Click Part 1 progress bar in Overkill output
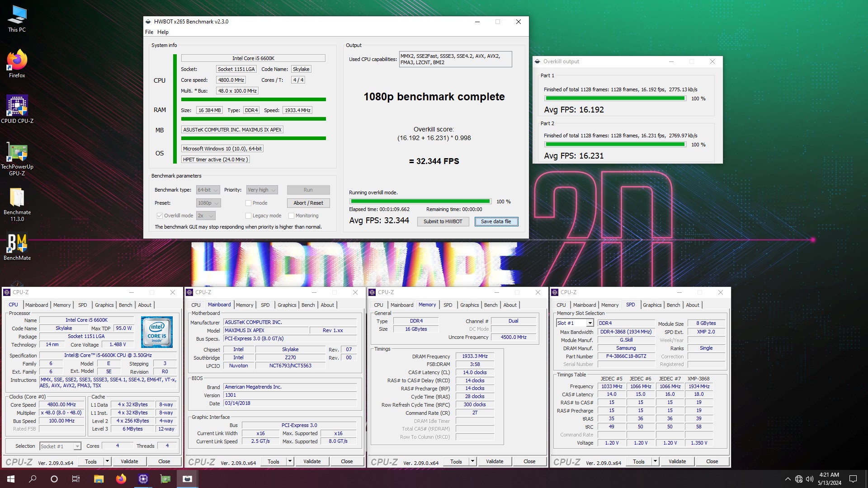This screenshot has width=868, height=488. (615, 99)
